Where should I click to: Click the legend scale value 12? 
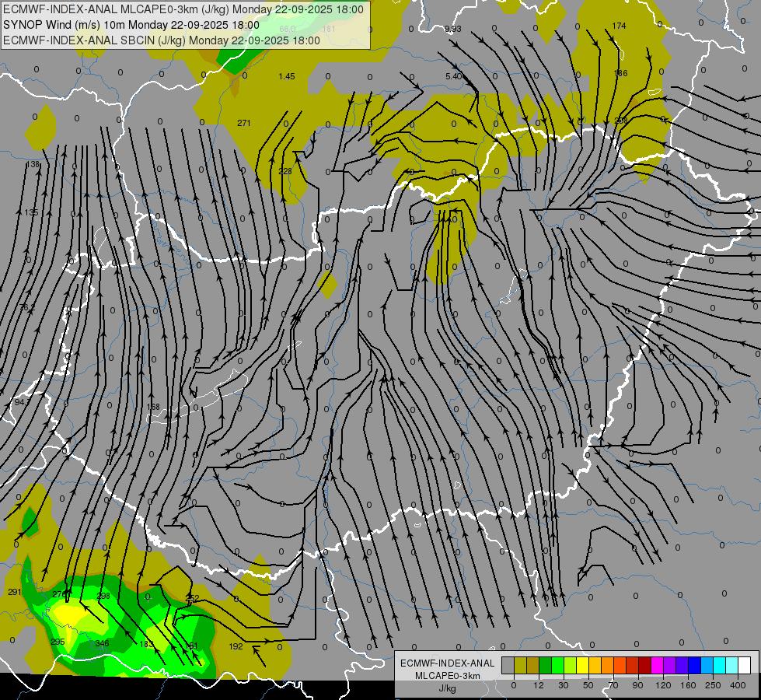539,685
